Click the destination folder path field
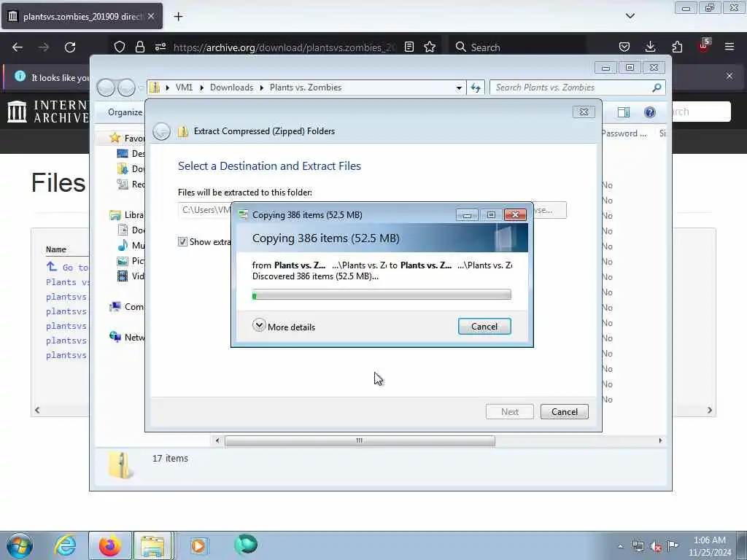The width and height of the screenshot is (747, 560). (x=205, y=210)
